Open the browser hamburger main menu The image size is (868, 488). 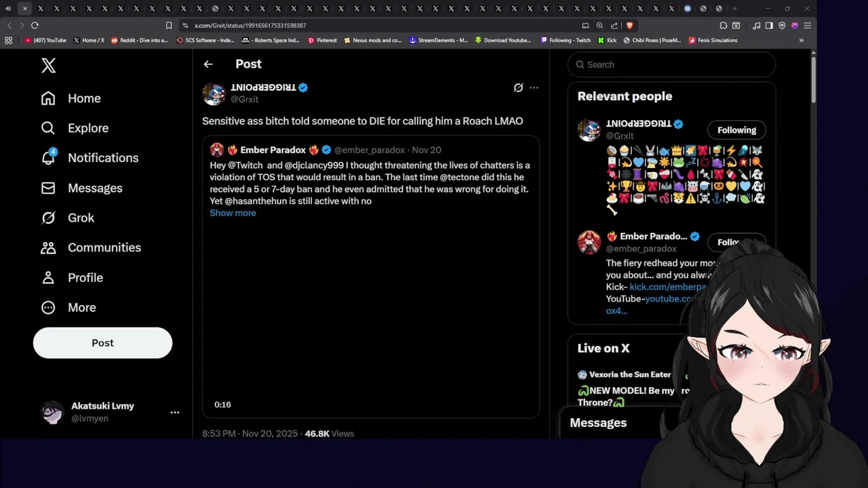808,25
